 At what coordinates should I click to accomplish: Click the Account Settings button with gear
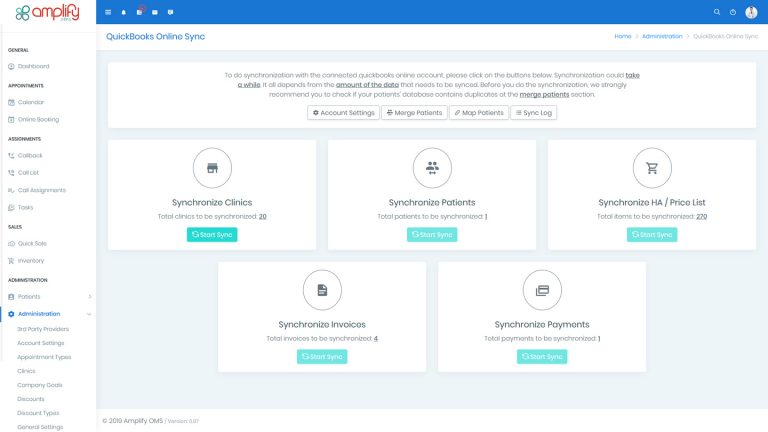point(343,113)
